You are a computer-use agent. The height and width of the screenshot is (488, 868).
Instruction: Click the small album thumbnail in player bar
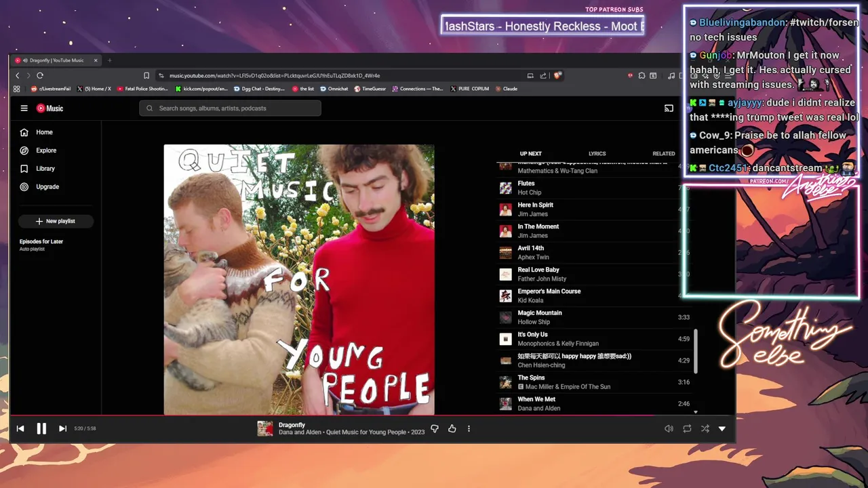coord(265,428)
